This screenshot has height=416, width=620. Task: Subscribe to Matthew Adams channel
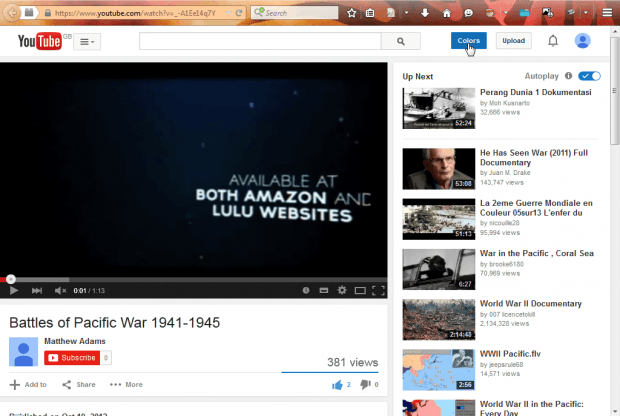(x=72, y=357)
